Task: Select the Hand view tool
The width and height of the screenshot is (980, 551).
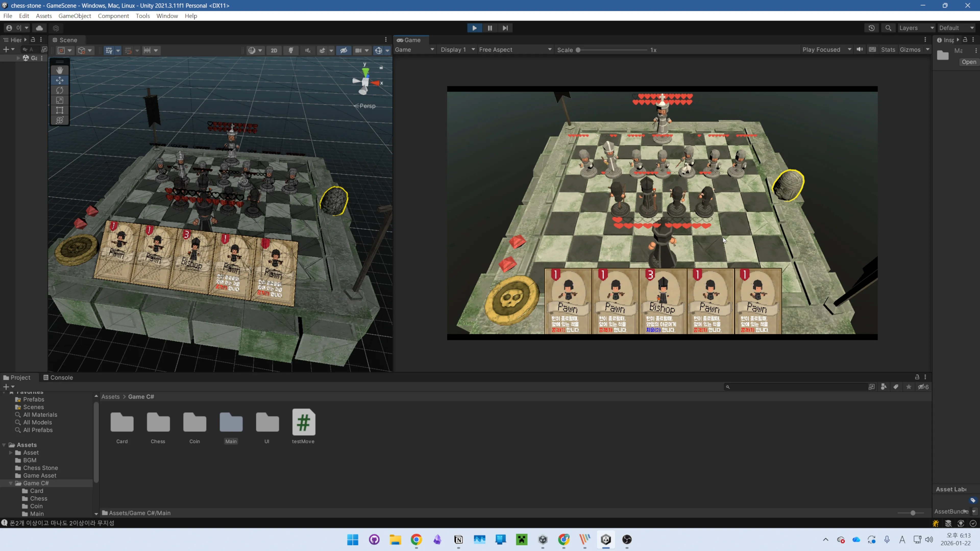Action: tap(60, 70)
